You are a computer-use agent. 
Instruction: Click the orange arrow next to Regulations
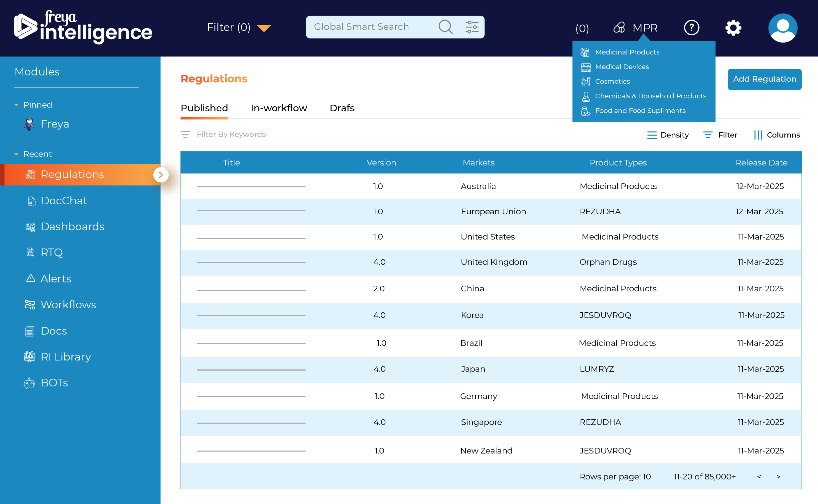[x=161, y=175]
